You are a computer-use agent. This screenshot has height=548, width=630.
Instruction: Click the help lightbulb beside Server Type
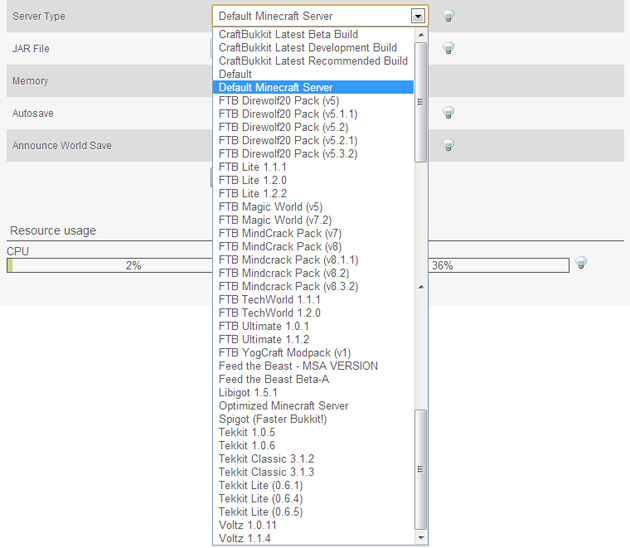(448, 16)
